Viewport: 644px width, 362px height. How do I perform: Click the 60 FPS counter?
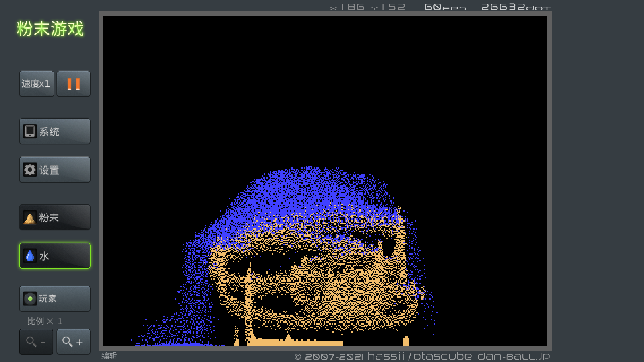[x=445, y=7]
